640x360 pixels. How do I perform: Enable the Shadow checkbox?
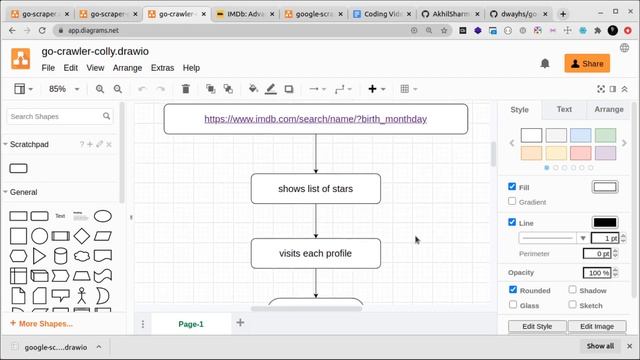(x=572, y=289)
